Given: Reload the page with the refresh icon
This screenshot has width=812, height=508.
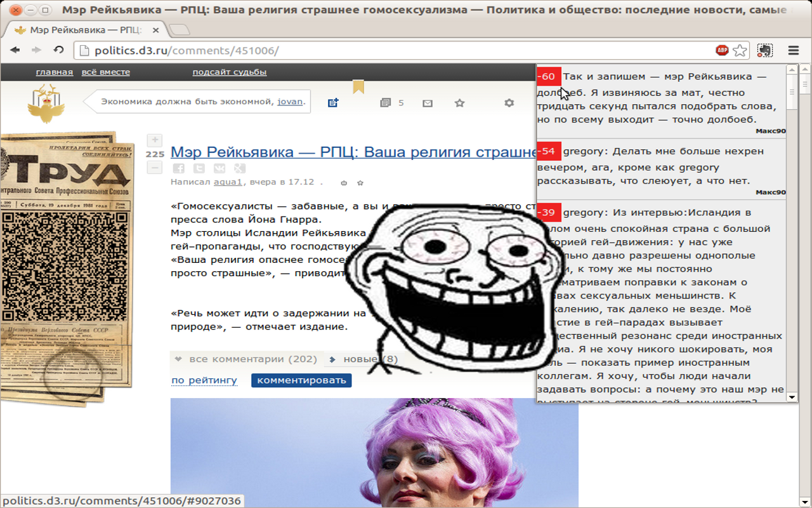Looking at the screenshot, I should tap(58, 50).
